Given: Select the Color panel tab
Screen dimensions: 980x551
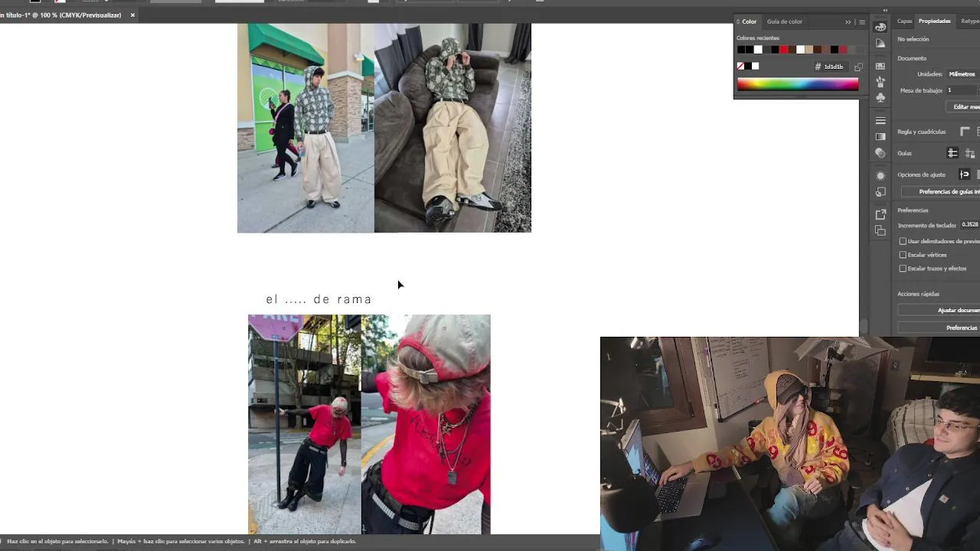Looking at the screenshot, I should tap(749, 22).
